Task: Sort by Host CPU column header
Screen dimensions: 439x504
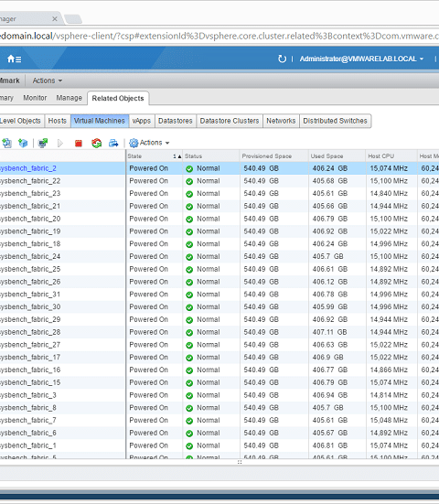Action: 391,155
